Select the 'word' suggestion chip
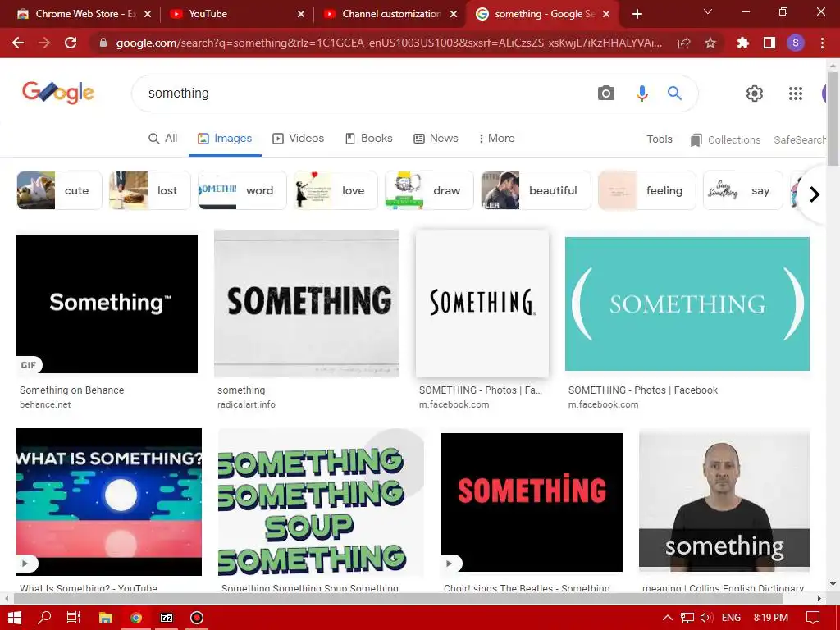 click(242, 190)
